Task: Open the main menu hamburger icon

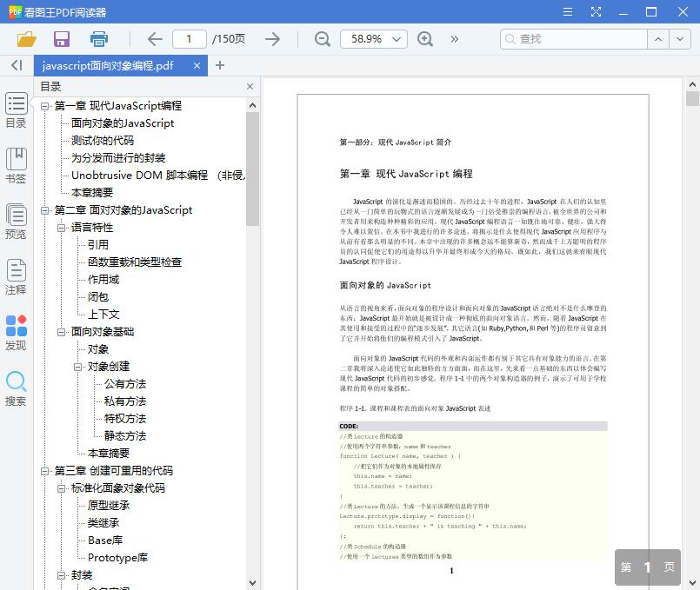Action: 568,11
